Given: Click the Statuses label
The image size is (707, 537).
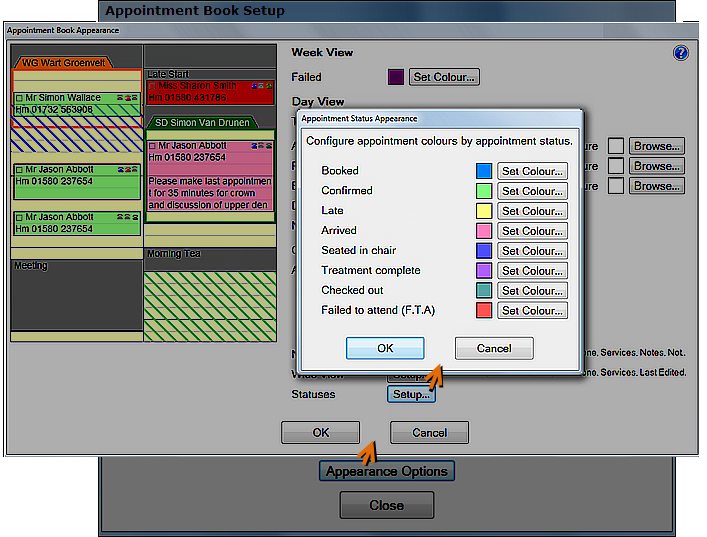Looking at the screenshot, I should 313,395.
